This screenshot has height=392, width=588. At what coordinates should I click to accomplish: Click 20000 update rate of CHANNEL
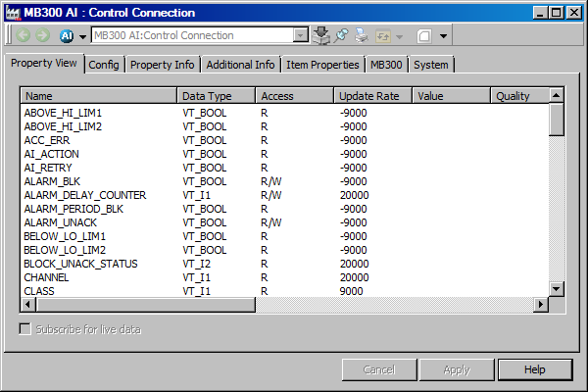[355, 277]
